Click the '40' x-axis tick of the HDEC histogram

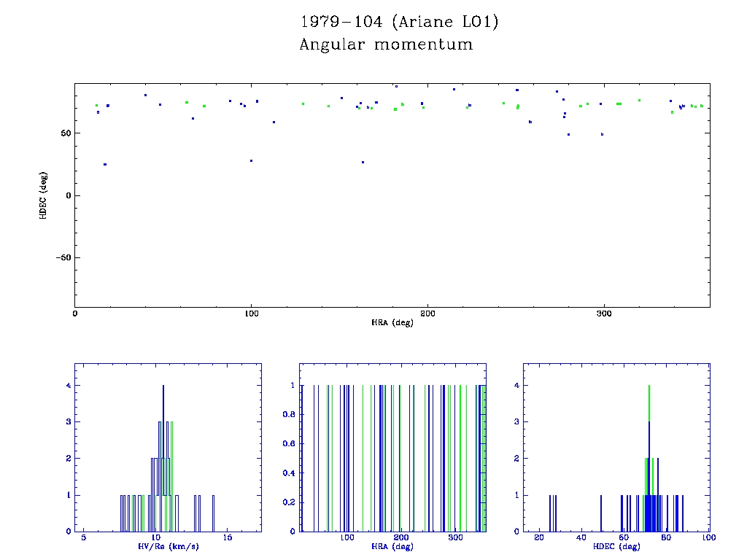(x=581, y=537)
